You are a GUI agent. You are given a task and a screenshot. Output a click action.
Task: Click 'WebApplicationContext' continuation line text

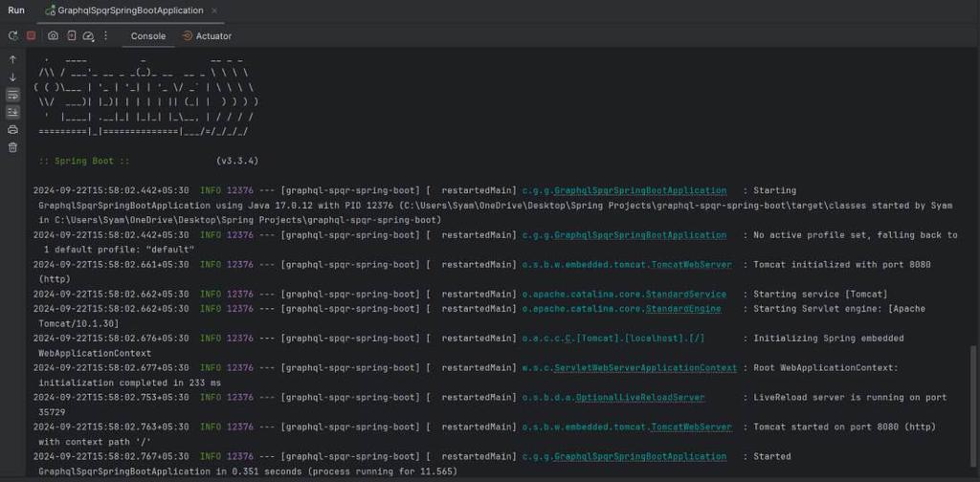(x=95, y=354)
